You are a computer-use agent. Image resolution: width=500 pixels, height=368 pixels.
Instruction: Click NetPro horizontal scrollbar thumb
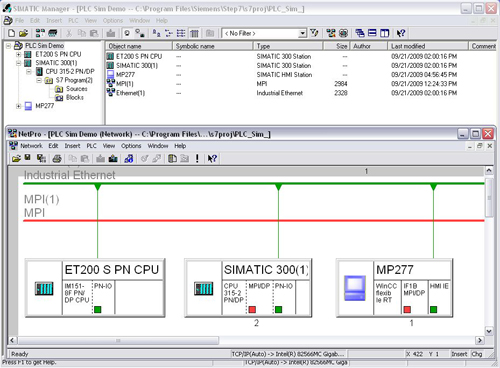pyautogui.click(x=118, y=340)
